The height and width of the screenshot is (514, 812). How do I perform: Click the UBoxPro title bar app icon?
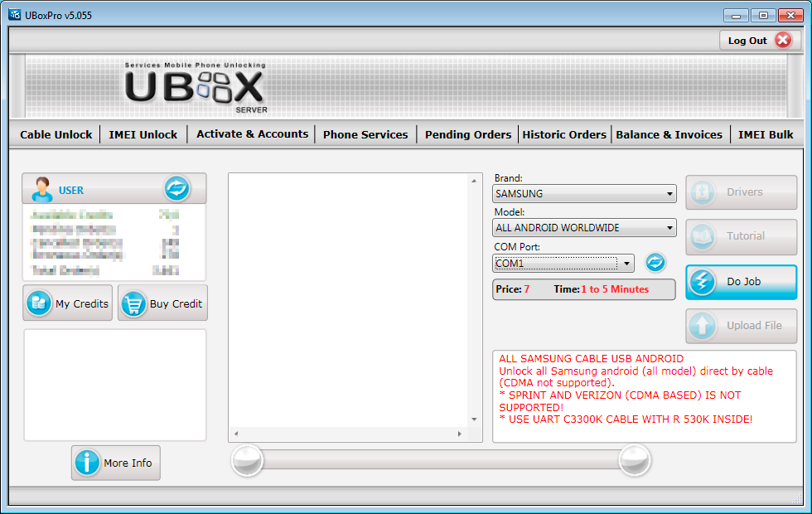15,15
